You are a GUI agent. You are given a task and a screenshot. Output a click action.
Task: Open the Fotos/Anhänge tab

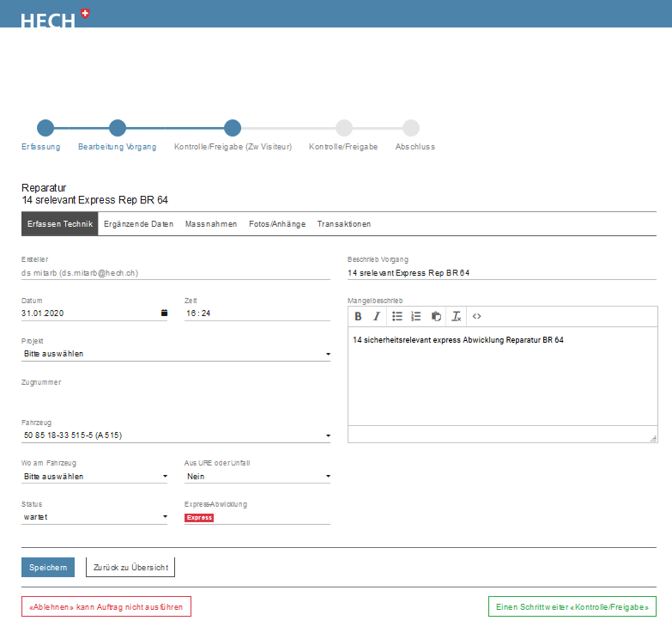[276, 224]
